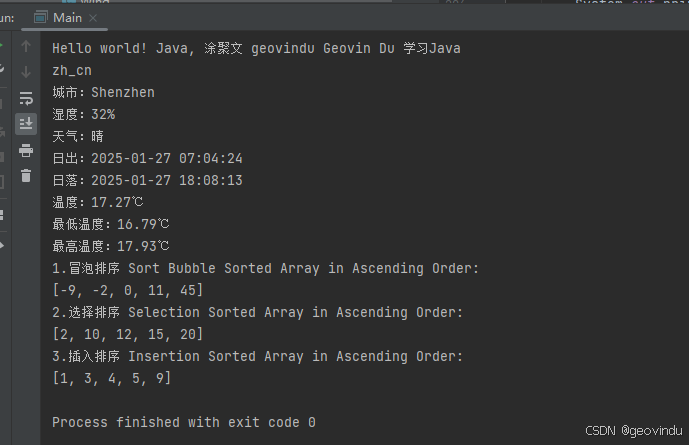
Task: Click the Up the Stack Trace arrow
Action: pyautogui.click(x=26, y=46)
